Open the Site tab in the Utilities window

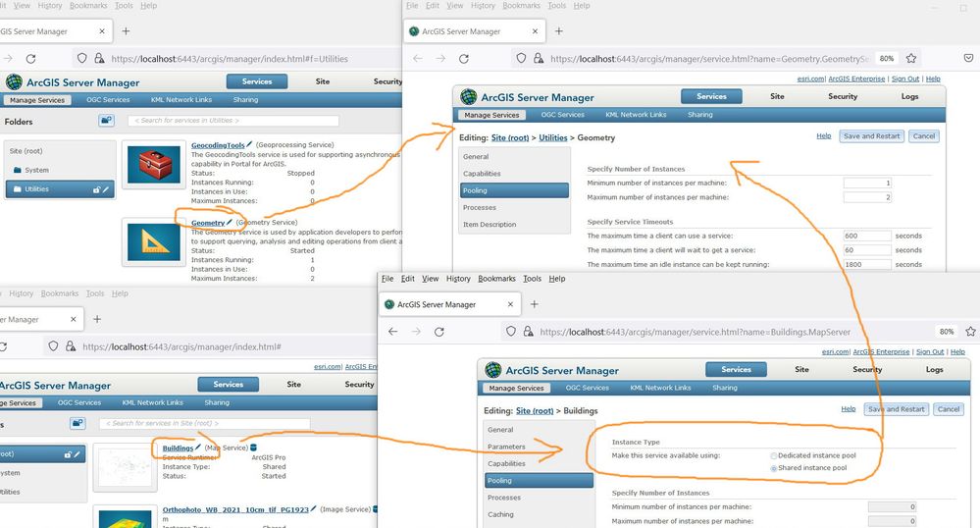[323, 81]
